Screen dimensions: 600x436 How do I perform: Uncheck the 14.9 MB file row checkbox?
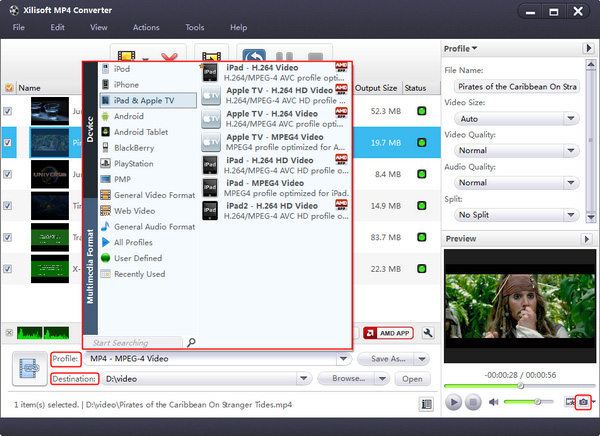pyautogui.click(x=7, y=206)
